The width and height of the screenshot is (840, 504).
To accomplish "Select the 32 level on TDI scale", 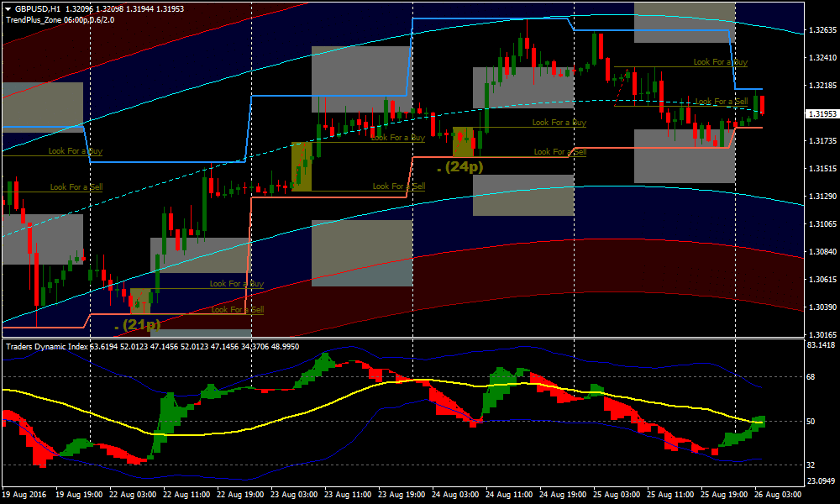I will pos(811,465).
